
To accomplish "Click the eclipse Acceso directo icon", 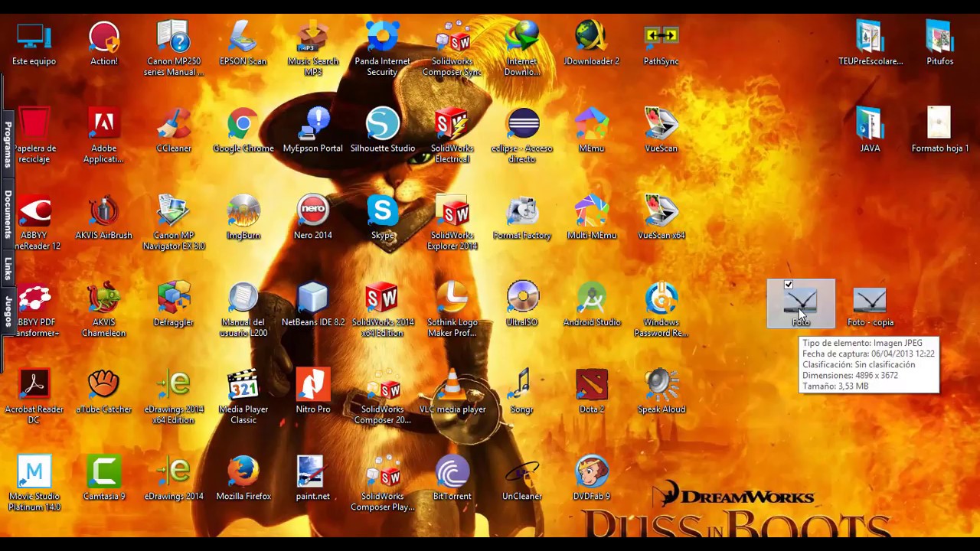I will [522, 124].
